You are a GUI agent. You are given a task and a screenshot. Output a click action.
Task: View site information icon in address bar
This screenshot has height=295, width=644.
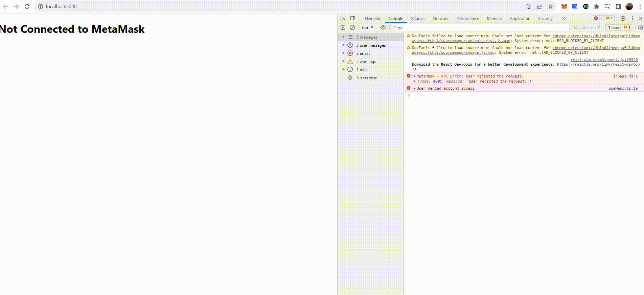40,6
